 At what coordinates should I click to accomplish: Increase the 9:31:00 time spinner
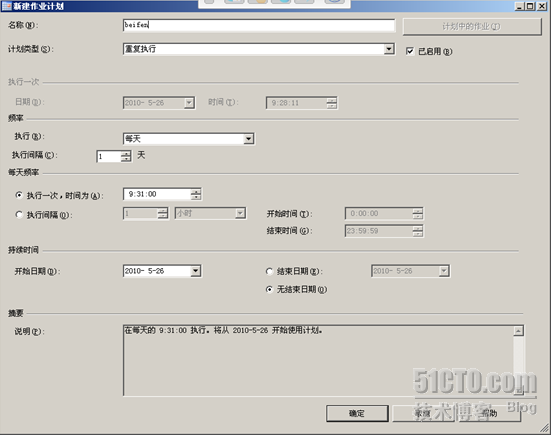(x=196, y=191)
